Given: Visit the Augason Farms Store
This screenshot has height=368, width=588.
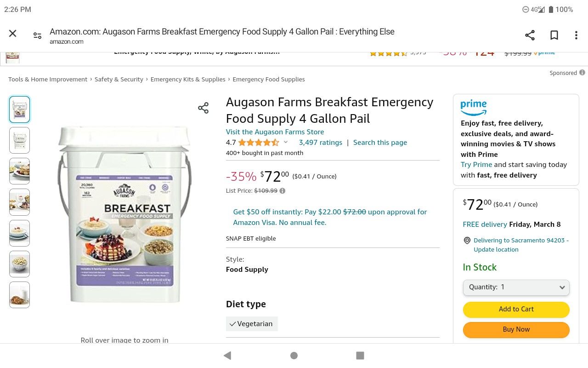Looking at the screenshot, I should 275,132.
